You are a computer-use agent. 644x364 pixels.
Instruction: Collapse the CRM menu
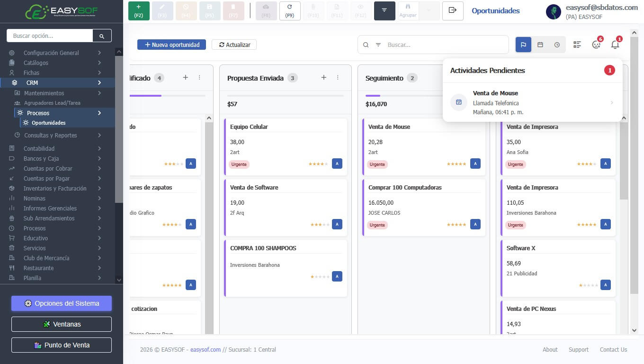(x=57, y=82)
